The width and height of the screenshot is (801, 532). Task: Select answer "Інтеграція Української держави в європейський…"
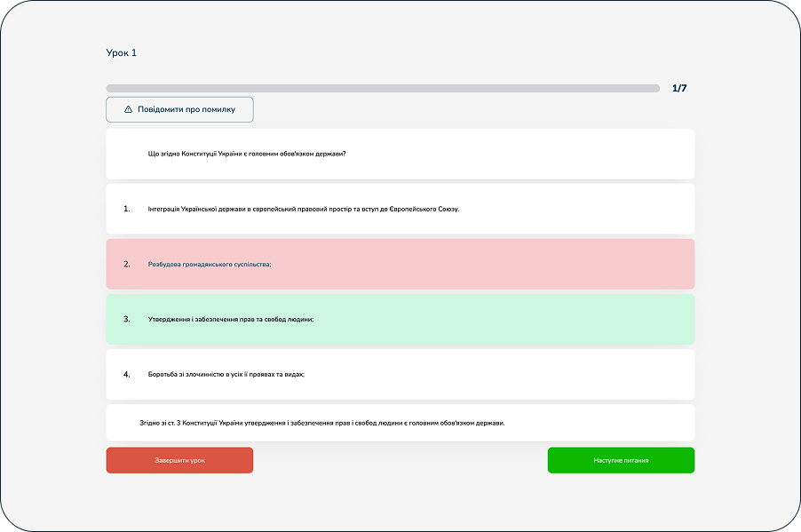pos(303,209)
